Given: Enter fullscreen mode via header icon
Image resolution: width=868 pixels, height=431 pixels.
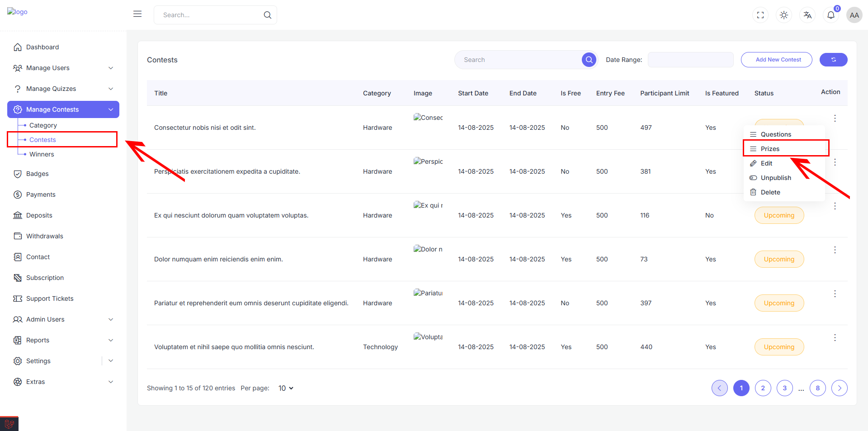Looking at the screenshot, I should coord(760,15).
